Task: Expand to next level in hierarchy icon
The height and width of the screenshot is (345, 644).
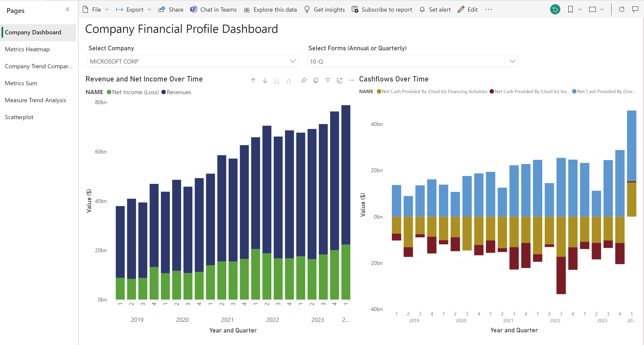Action: pos(289,81)
